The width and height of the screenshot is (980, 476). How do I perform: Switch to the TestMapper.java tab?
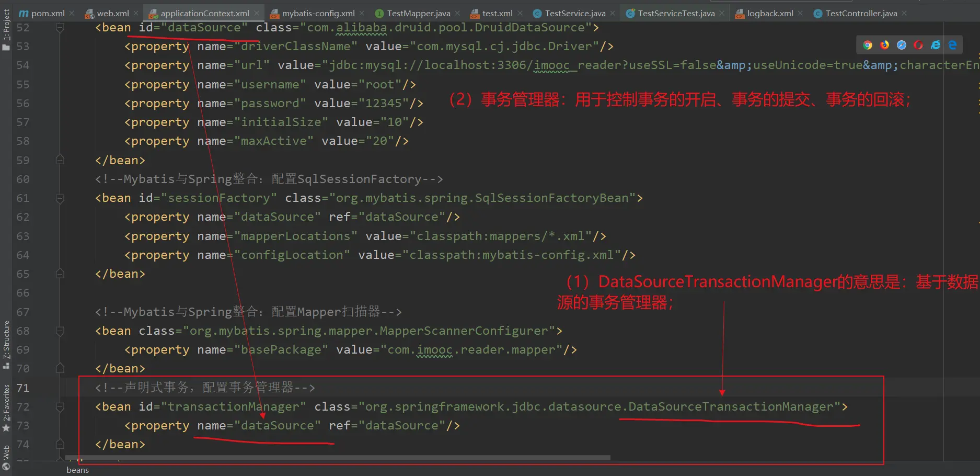pos(418,13)
